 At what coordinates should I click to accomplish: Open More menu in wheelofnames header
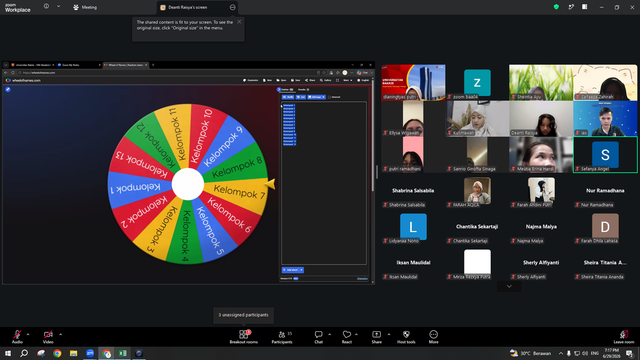347,80
